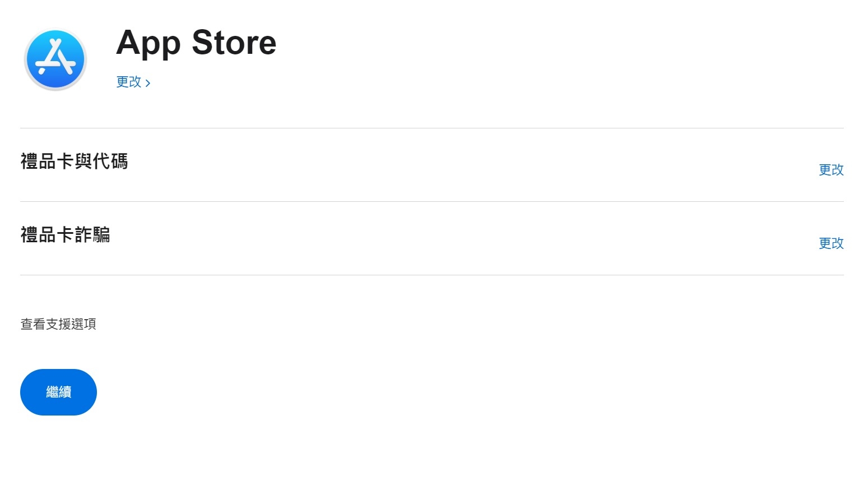Change the 禮品卡詐騙 topic selection
This screenshot has width=868, height=480.
point(830,243)
